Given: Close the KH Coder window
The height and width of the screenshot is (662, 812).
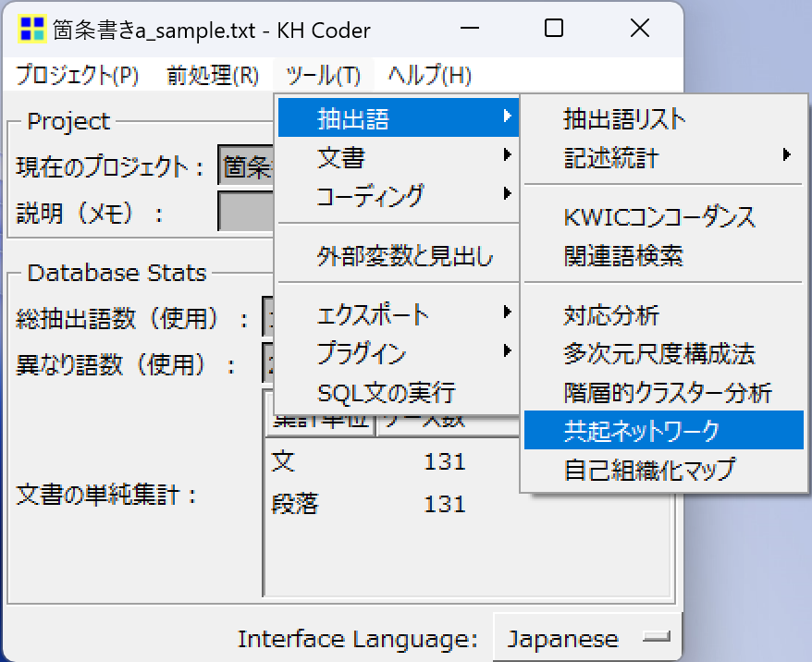Looking at the screenshot, I should tap(640, 29).
